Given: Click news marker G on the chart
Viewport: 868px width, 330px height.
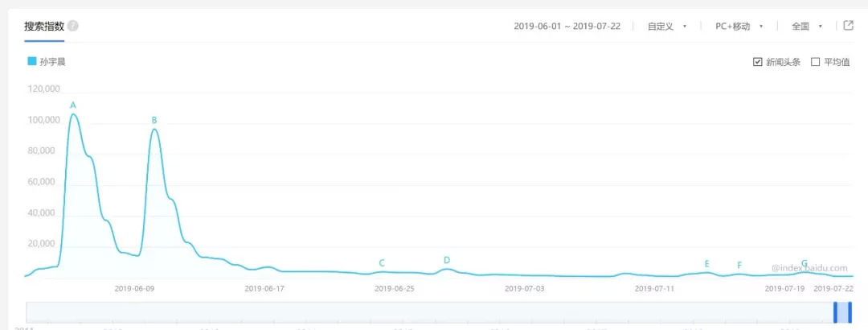Looking at the screenshot, I should tap(804, 263).
